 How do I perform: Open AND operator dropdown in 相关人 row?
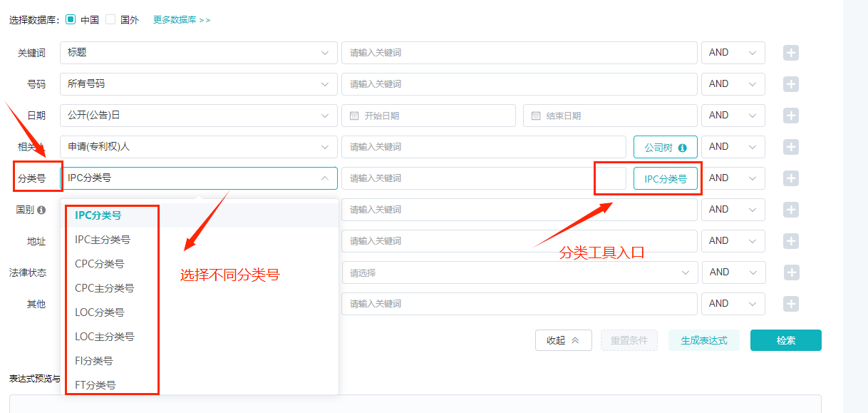pyautogui.click(x=733, y=147)
